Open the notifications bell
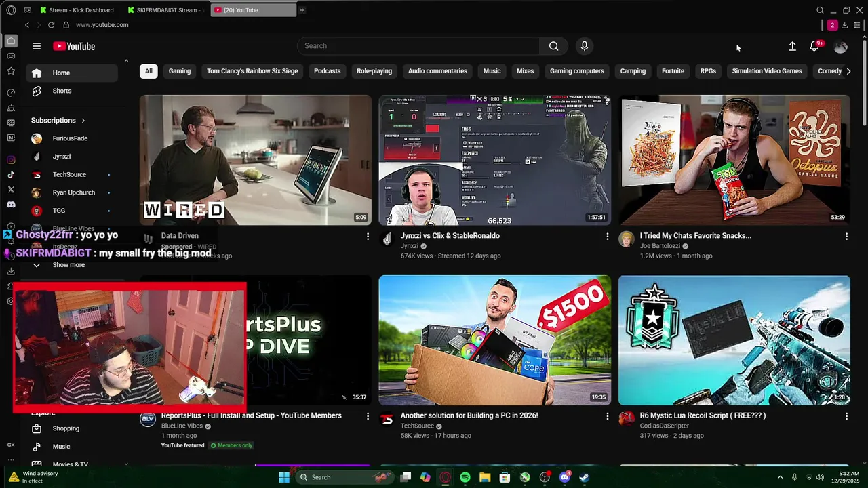The width and height of the screenshot is (868, 488). point(814,46)
